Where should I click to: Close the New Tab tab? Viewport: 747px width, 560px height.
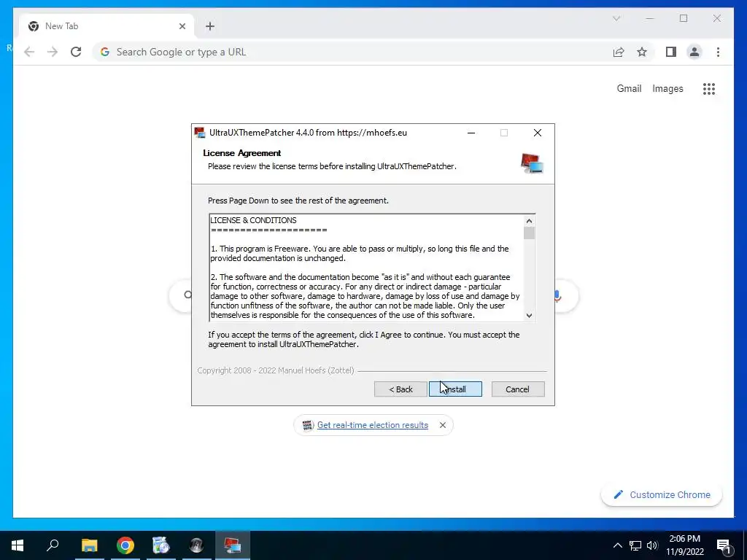pyautogui.click(x=182, y=26)
